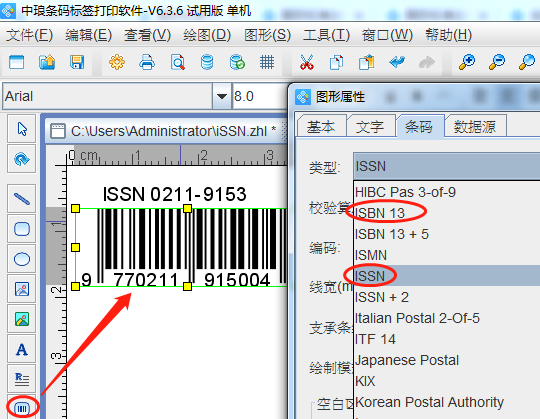Open print preview magnifier page icon

(177, 62)
